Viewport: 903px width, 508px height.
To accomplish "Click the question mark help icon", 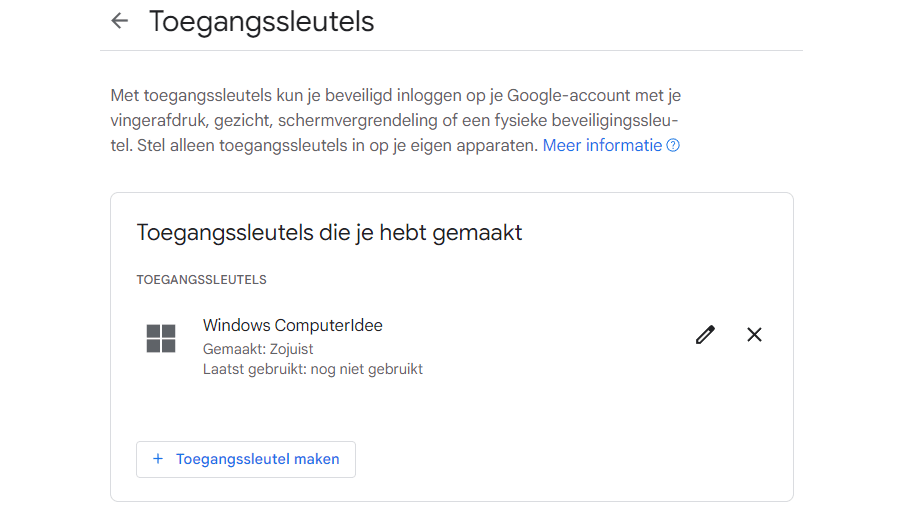I will (673, 146).
